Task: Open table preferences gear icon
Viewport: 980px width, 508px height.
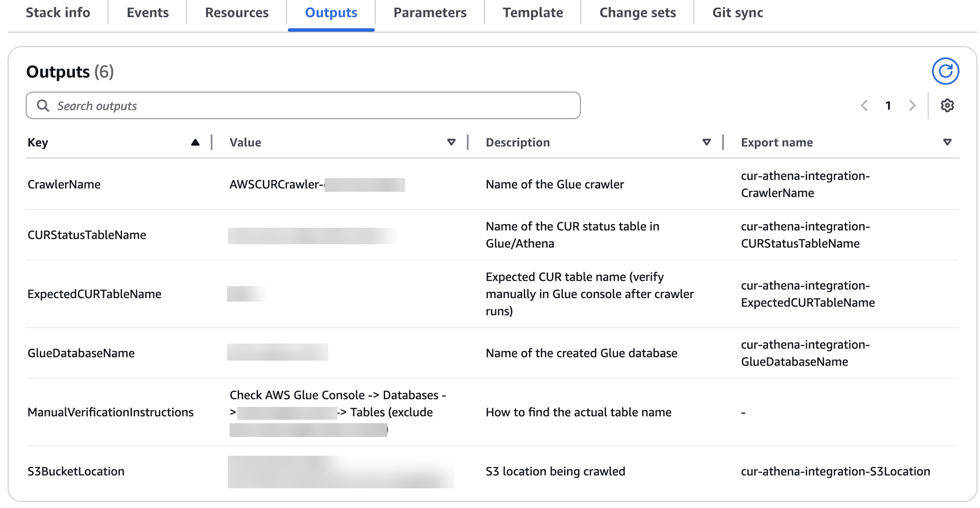Action: pos(947,105)
